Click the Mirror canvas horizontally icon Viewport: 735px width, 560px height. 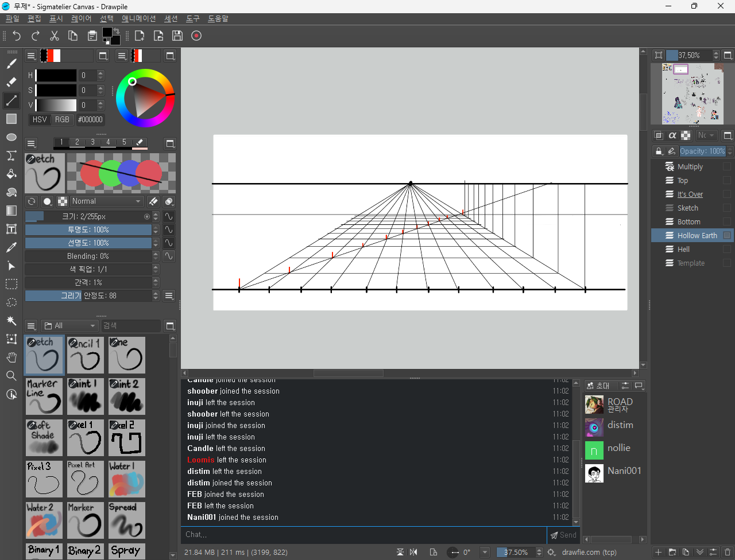pyautogui.click(x=413, y=552)
